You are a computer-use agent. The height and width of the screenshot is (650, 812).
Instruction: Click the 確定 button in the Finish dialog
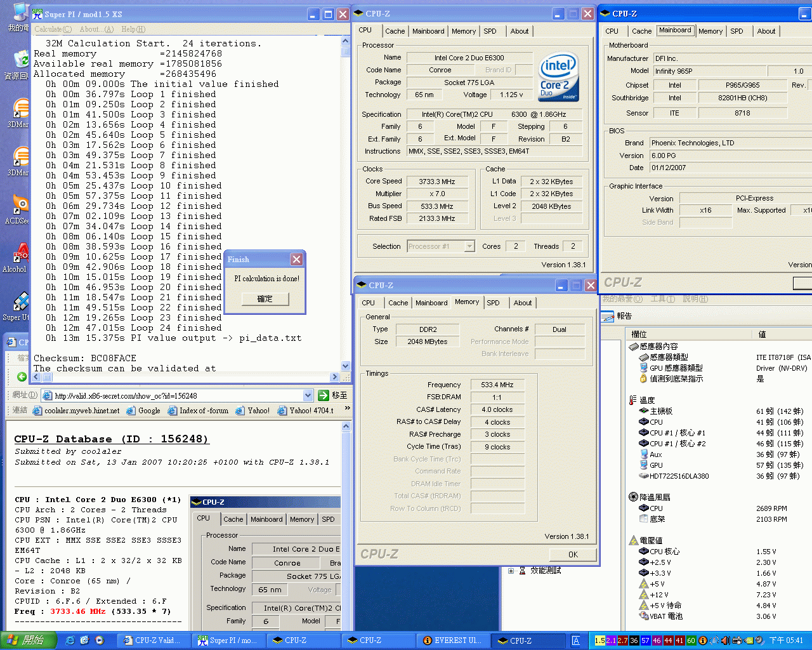pos(265,298)
